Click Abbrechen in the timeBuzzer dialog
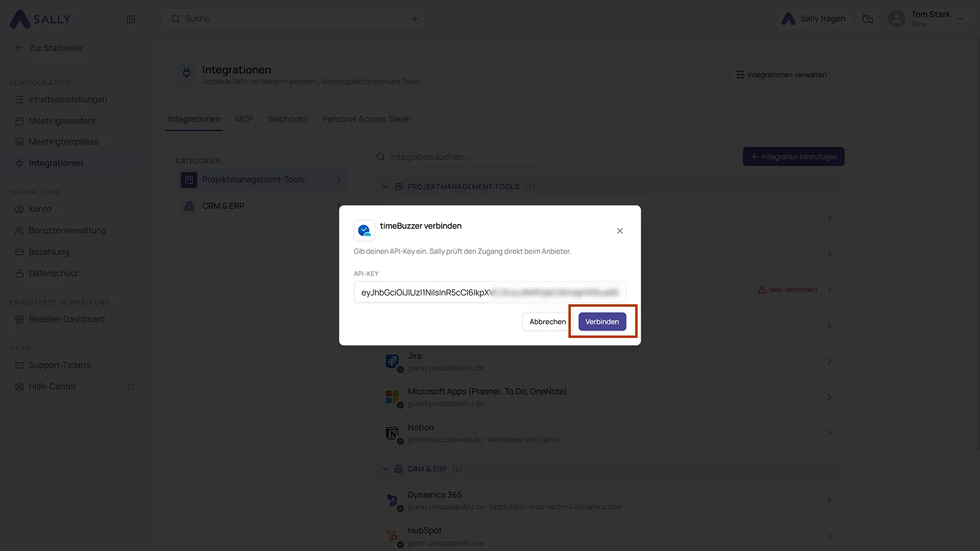This screenshot has height=551, width=980. click(548, 321)
